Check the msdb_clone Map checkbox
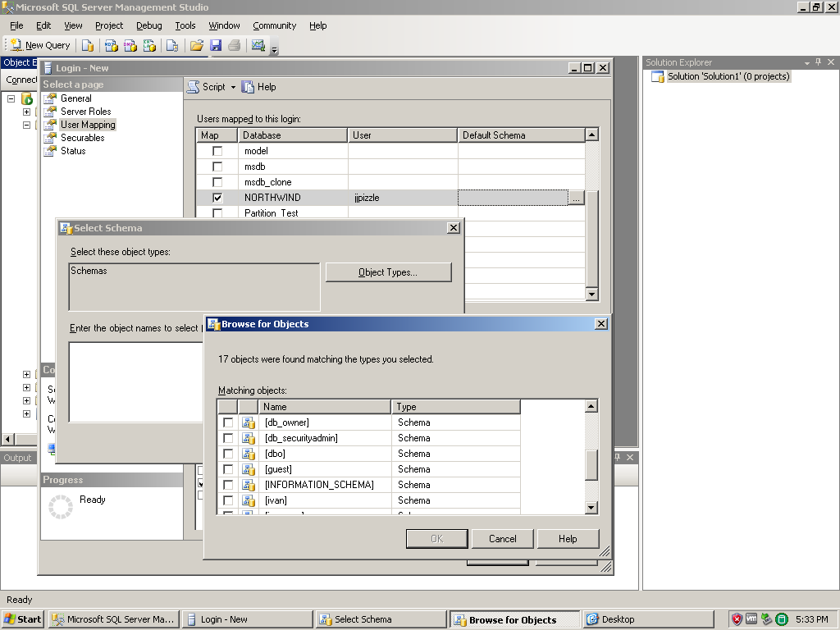The height and width of the screenshot is (630, 840). pos(217,182)
